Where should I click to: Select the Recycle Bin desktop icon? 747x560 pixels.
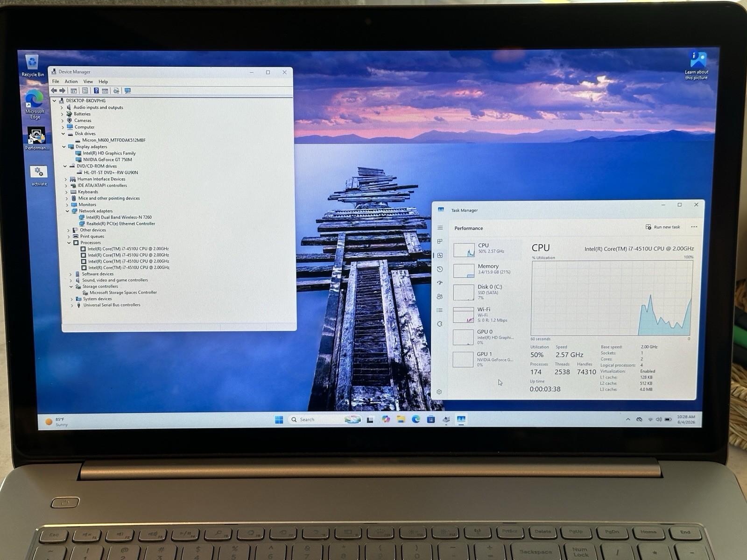pyautogui.click(x=32, y=66)
